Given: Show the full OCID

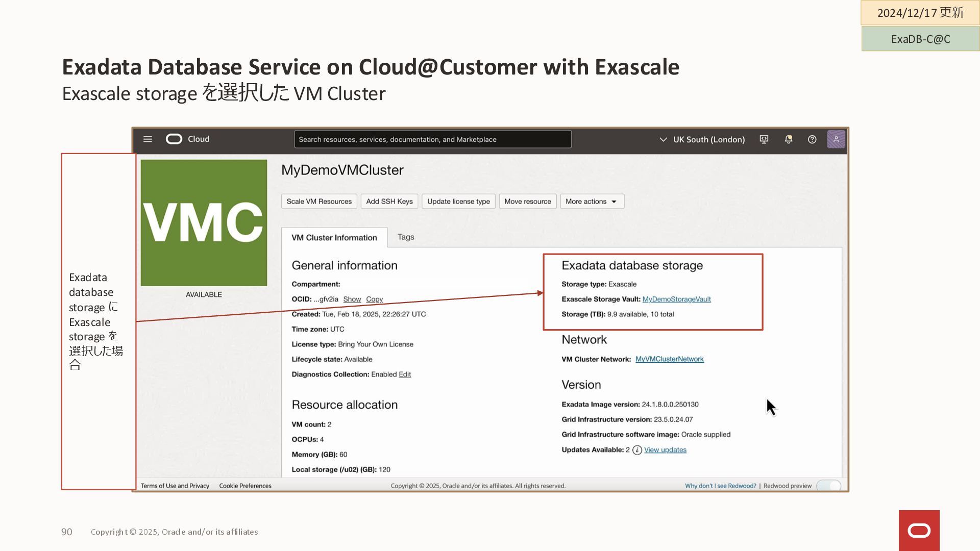Looking at the screenshot, I should click(x=352, y=299).
